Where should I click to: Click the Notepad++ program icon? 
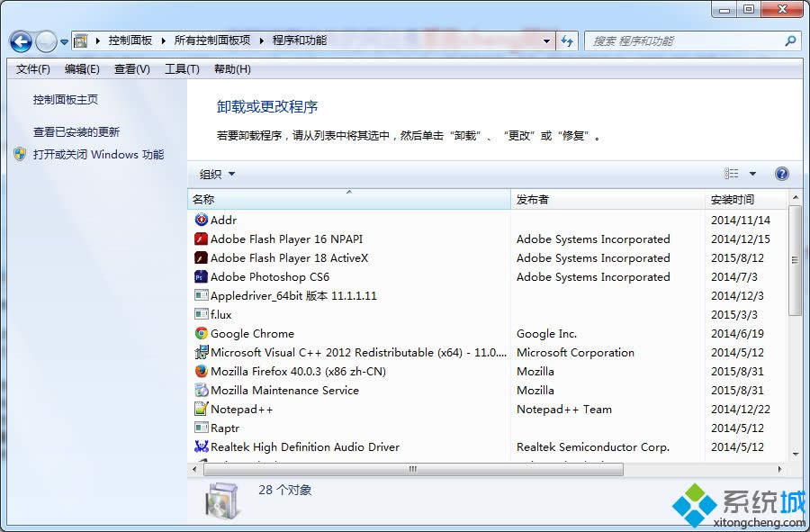pyautogui.click(x=202, y=410)
